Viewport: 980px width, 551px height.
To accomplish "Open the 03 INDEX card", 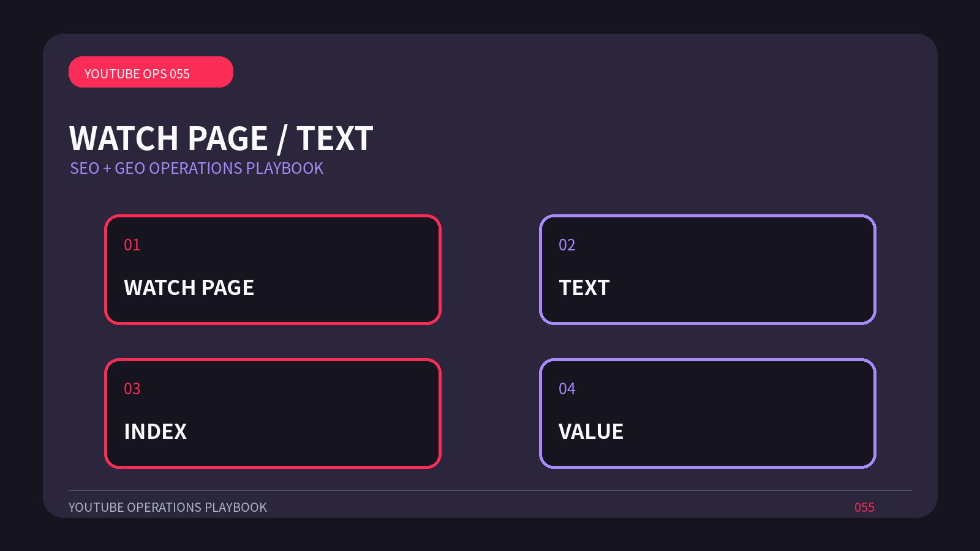I will 273,413.
